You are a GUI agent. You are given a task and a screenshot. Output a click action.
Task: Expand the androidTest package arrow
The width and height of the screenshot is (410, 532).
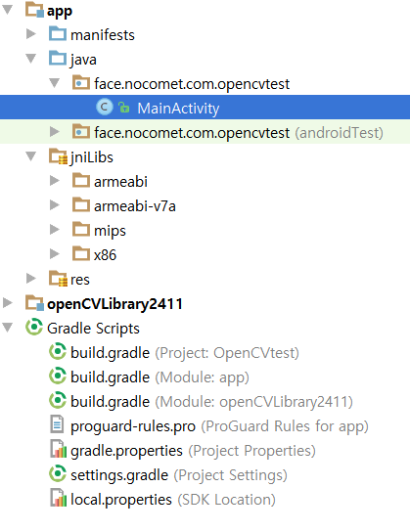click(54, 132)
